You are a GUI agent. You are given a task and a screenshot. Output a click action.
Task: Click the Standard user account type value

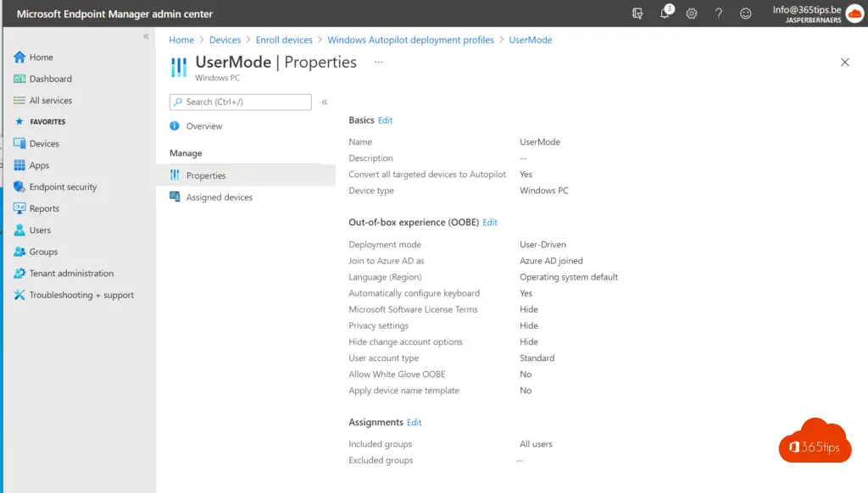[x=537, y=358]
